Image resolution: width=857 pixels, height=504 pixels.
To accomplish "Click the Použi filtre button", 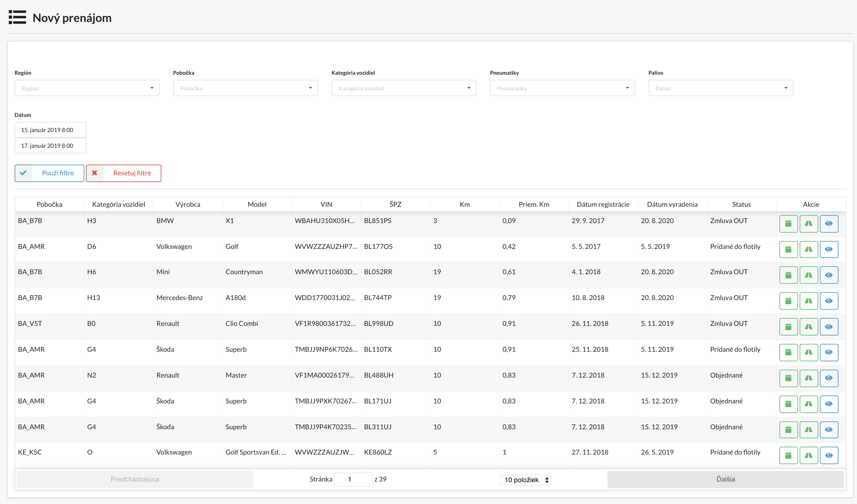I will (49, 173).
